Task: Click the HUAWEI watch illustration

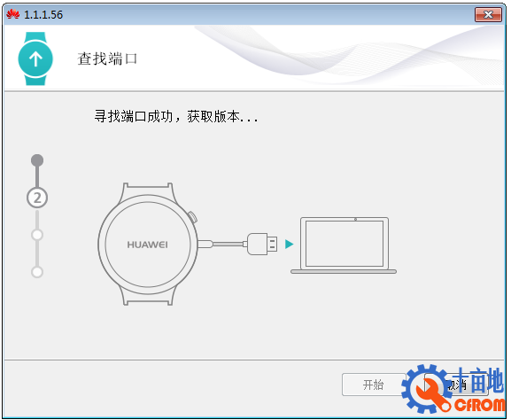Action: click(x=148, y=244)
